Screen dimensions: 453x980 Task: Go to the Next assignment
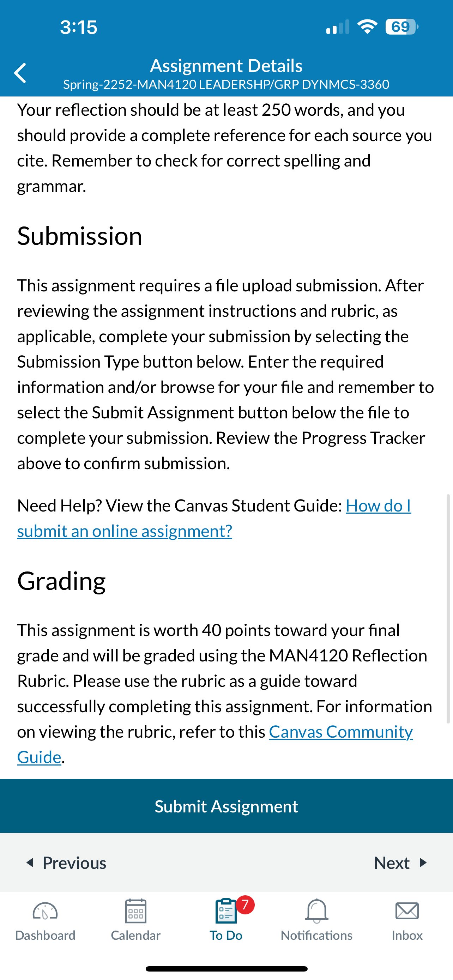click(x=401, y=863)
